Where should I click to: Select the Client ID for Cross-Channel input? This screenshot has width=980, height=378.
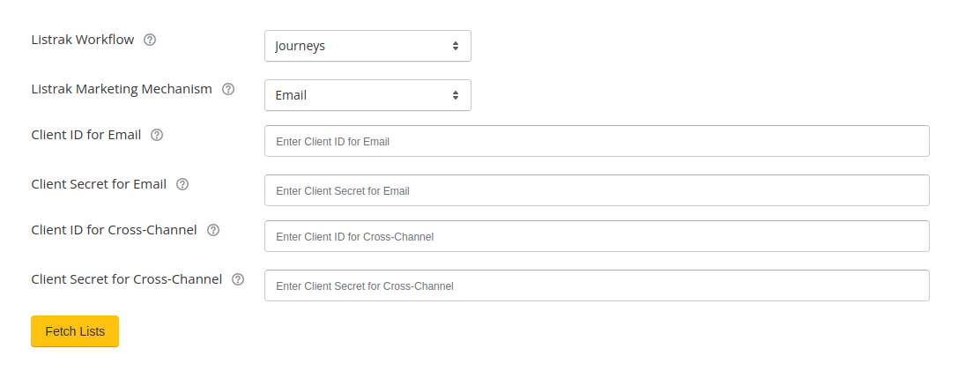[x=597, y=236]
